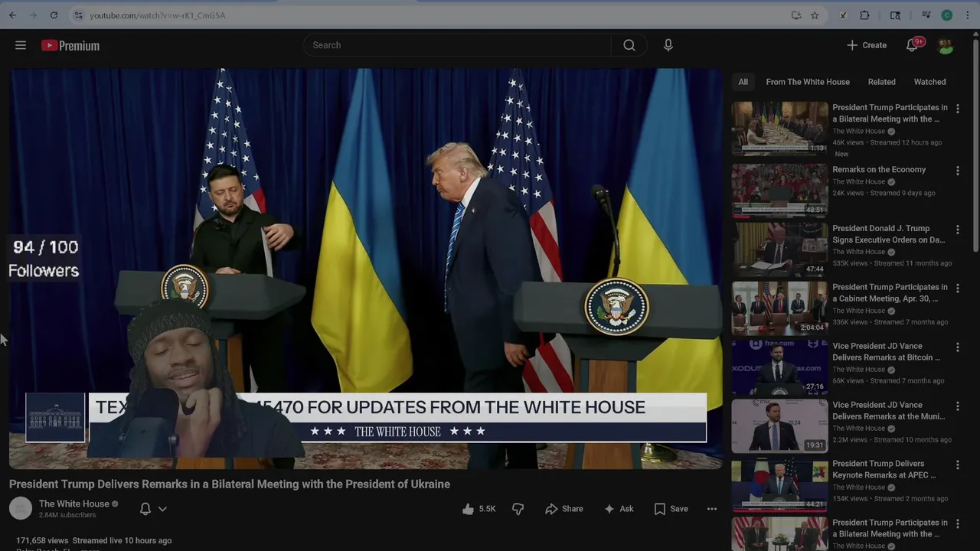Open the 44:21 APEC keynote thumbnail

tap(779, 485)
